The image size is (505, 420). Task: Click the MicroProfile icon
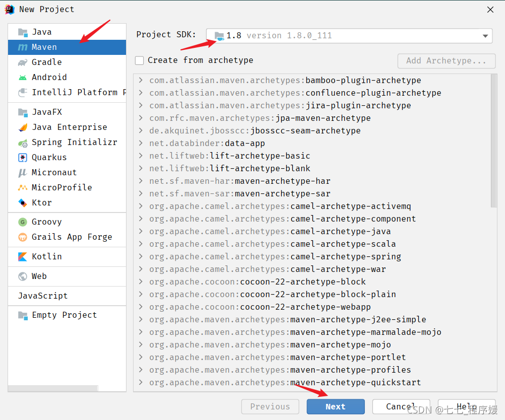pyautogui.click(x=23, y=188)
